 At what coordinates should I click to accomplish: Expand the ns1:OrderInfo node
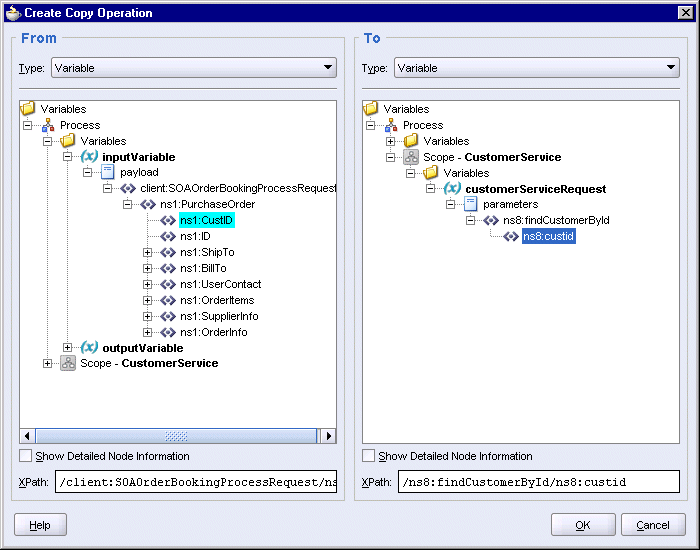147,333
